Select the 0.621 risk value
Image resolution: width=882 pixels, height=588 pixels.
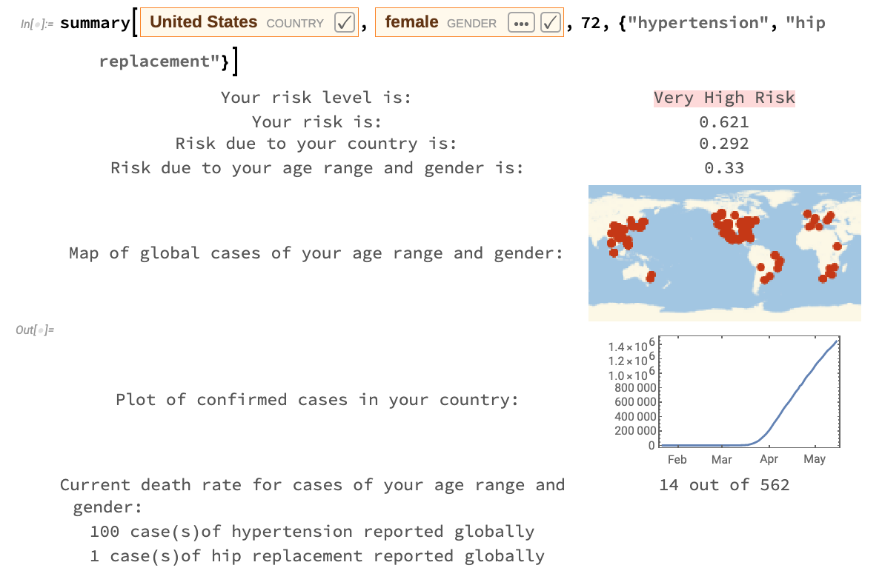pos(723,121)
